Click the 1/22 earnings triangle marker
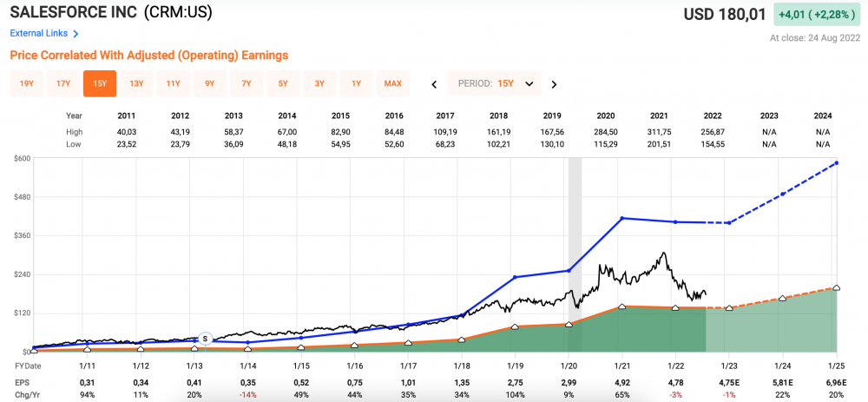868x402 pixels. [x=675, y=307]
